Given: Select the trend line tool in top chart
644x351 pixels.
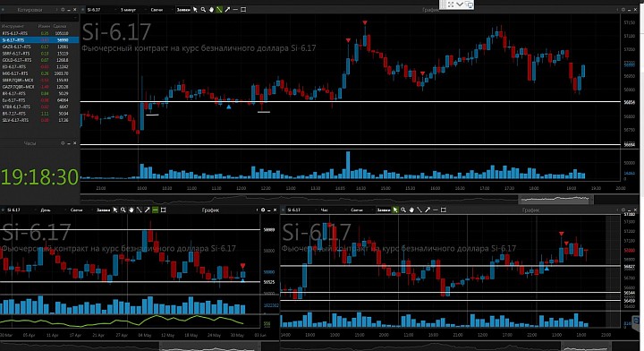Looking at the screenshot, I should [x=219, y=10].
